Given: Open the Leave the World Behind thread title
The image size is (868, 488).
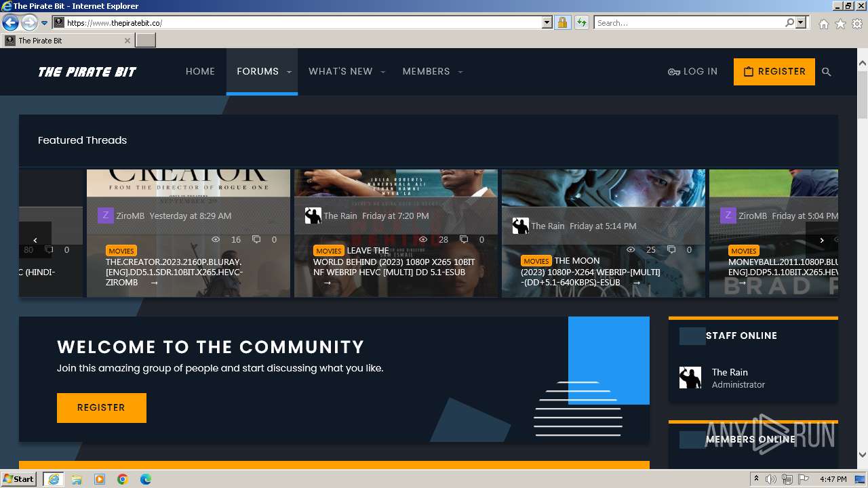Looking at the screenshot, I should pyautogui.click(x=394, y=261).
